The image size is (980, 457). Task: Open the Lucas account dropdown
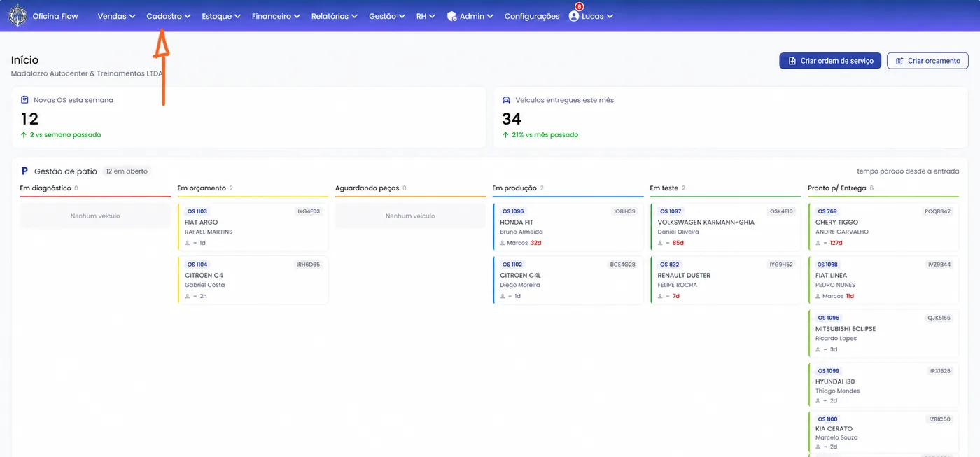591,16
